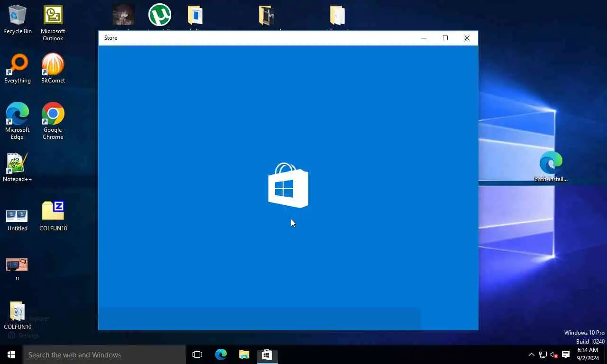This screenshot has width=607, height=364.
Task: Open File Explorer from the taskbar
Action: [x=244, y=355]
